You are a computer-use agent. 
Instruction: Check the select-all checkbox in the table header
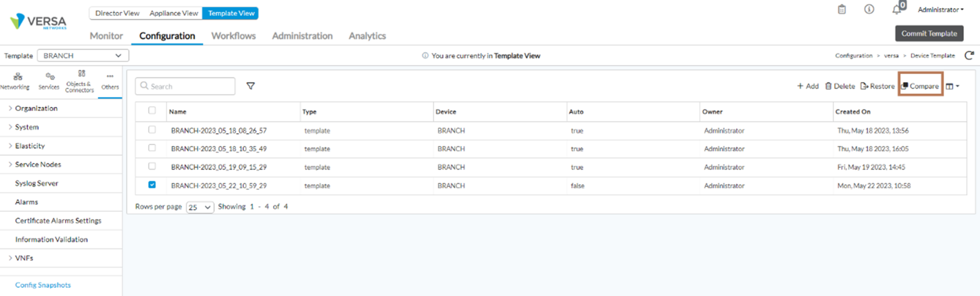click(151, 111)
